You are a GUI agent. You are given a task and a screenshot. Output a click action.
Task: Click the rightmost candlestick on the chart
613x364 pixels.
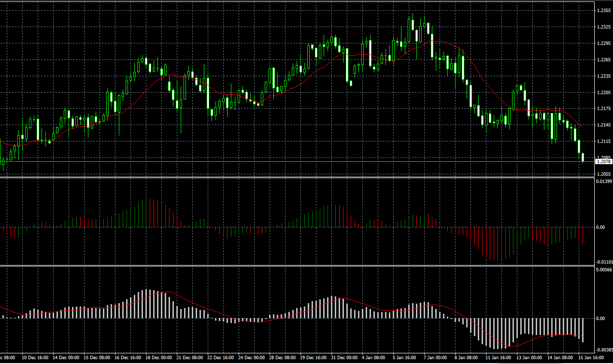coord(583,157)
